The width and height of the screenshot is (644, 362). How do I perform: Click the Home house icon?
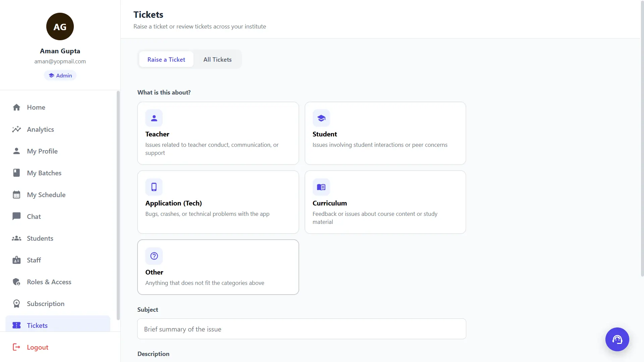(16, 107)
